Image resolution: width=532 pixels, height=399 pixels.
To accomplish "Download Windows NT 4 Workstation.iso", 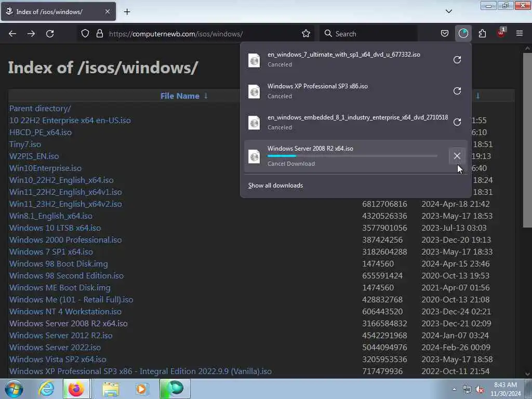I will click(65, 312).
